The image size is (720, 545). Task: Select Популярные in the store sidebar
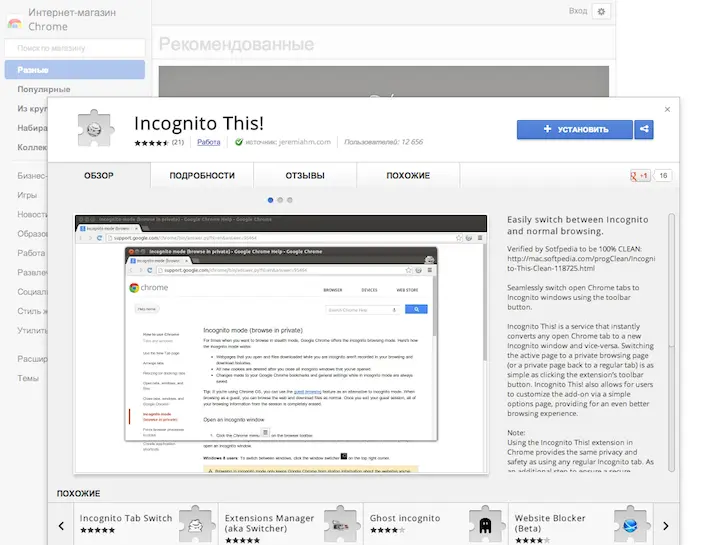44,89
